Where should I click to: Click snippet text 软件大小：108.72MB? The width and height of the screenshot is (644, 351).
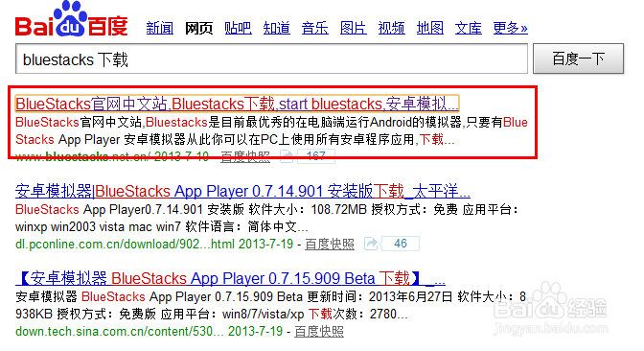click(308, 210)
